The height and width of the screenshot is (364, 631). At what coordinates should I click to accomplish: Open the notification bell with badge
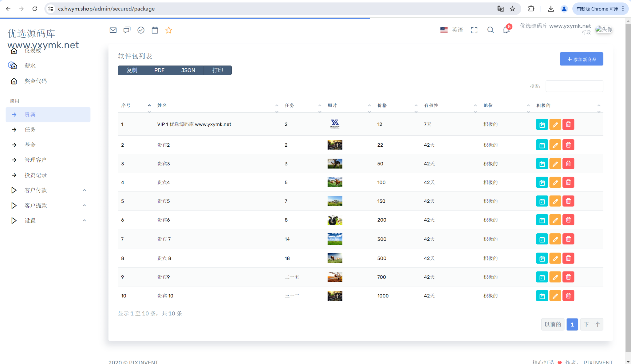[x=506, y=30]
